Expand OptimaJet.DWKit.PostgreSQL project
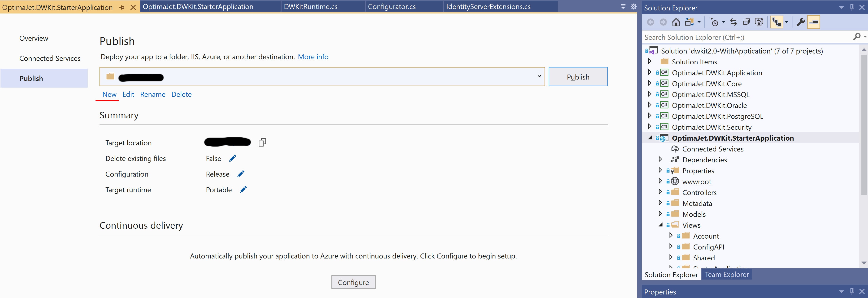Image resolution: width=868 pixels, height=298 pixels. click(649, 116)
